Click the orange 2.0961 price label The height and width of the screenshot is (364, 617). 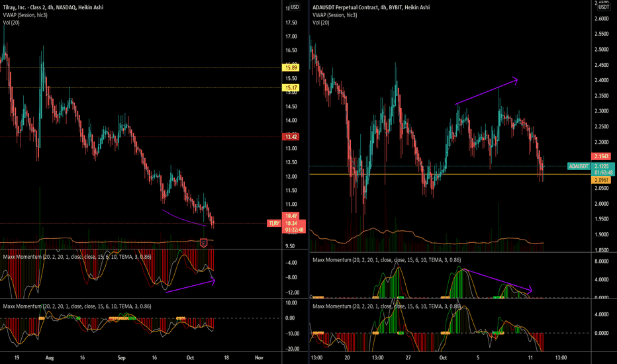click(601, 180)
